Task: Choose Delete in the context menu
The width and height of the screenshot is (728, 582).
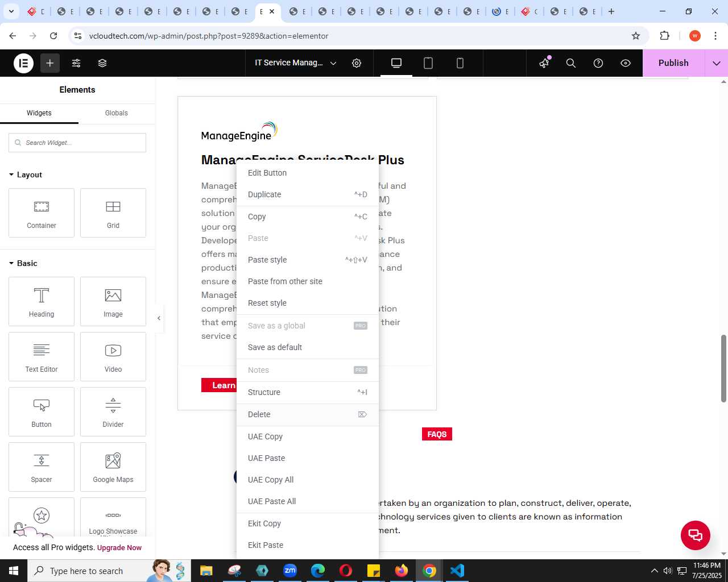Action: [x=307, y=414]
